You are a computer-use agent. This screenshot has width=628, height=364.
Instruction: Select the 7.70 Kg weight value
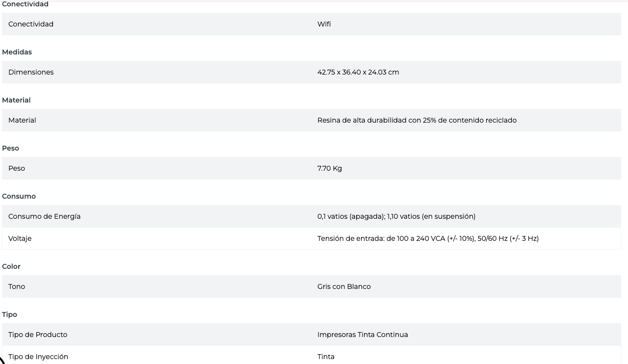point(329,168)
